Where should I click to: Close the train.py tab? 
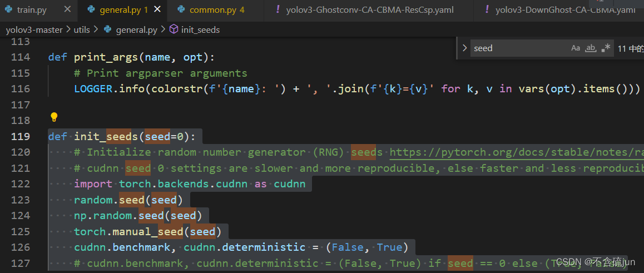click(68, 9)
